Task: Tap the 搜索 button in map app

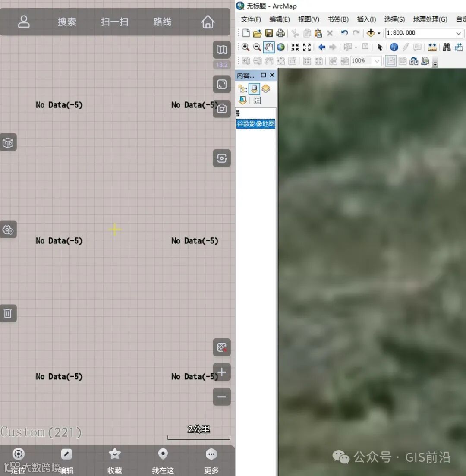Action: tap(67, 22)
